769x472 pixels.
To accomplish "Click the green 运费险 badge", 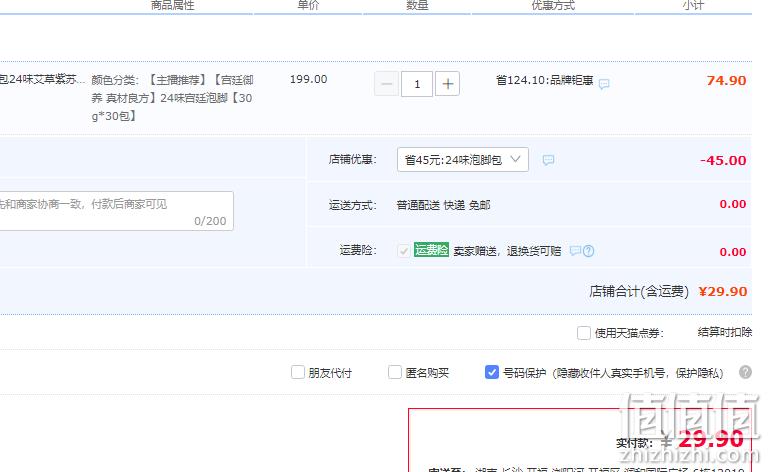I will 431,250.
